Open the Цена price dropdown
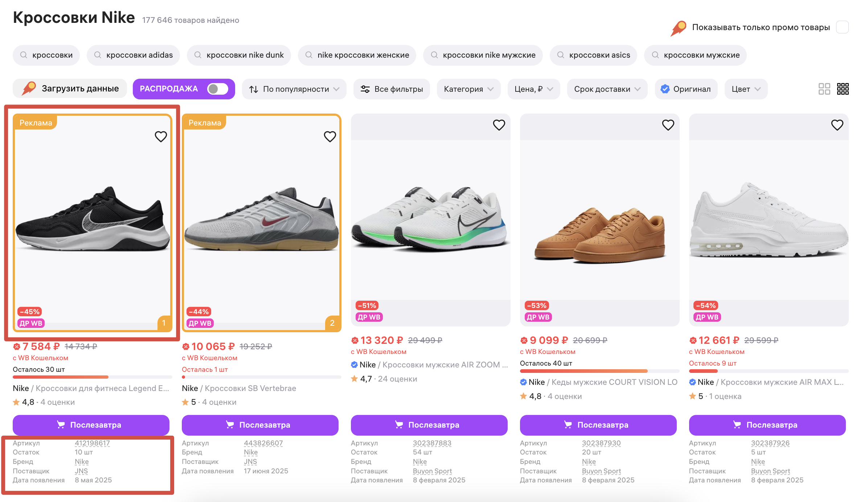868x502 pixels. click(533, 89)
